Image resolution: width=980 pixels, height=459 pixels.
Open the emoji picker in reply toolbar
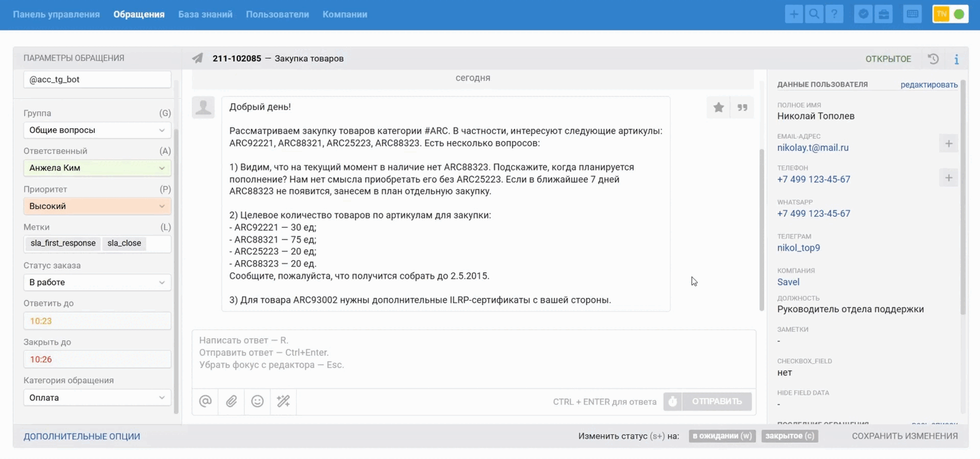click(x=257, y=401)
